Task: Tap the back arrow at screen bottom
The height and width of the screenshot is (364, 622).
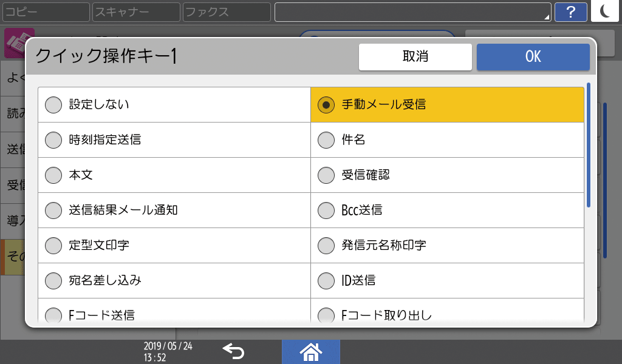Action: coord(233,352)
